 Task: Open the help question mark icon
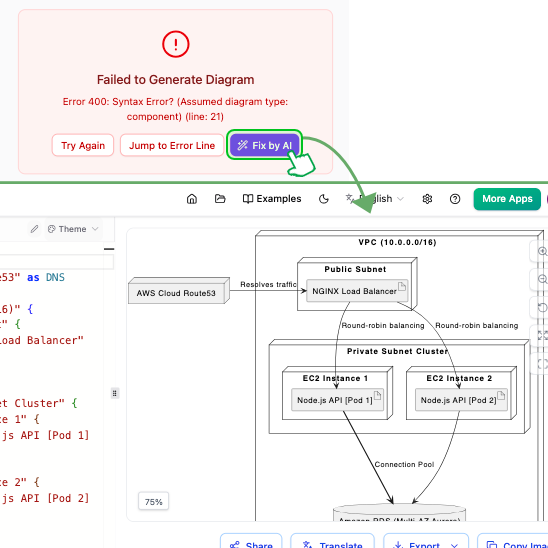[455, 199]
